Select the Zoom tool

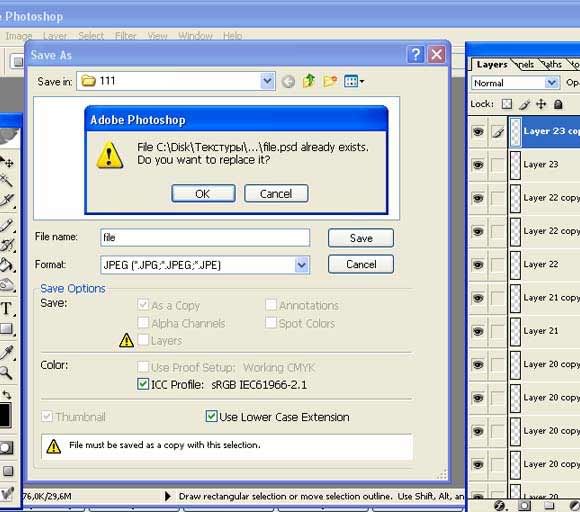pos(6,372)
